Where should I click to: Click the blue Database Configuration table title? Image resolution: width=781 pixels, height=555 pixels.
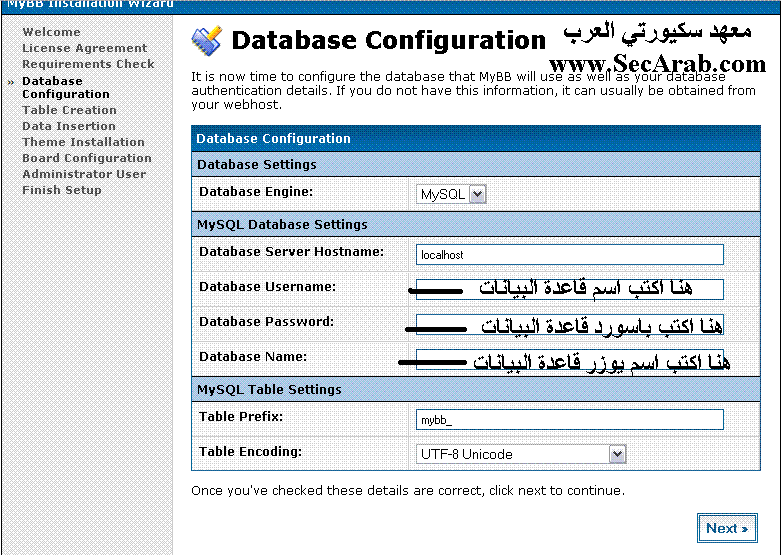click(273, 139)
